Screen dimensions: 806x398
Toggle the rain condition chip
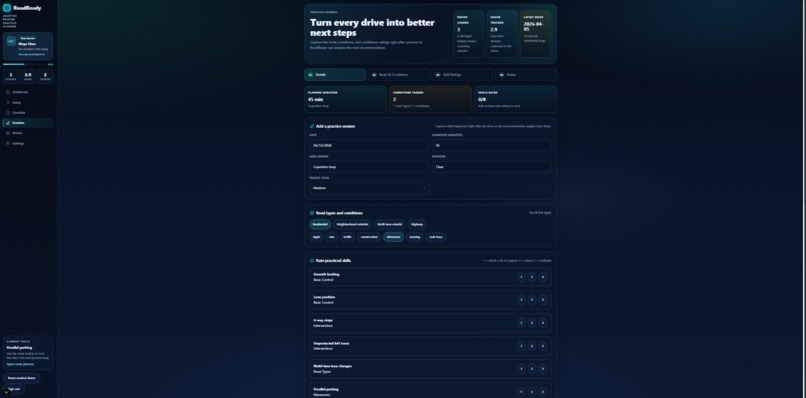point(332,237)
